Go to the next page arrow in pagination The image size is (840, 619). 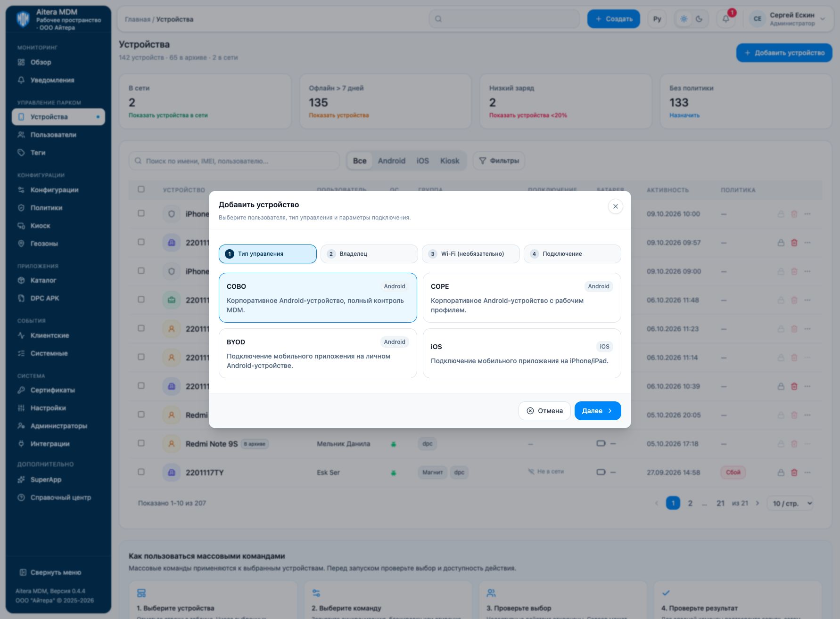[x=758, y=503]
